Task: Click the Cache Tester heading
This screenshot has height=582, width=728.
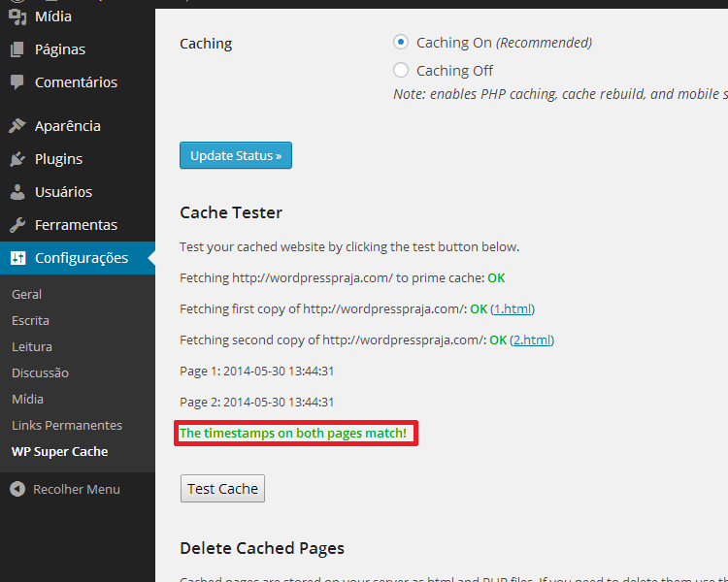Action: click(231, 212)
